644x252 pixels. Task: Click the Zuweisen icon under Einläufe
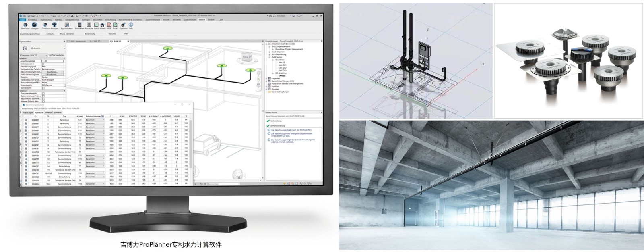[x=45, y=25]
